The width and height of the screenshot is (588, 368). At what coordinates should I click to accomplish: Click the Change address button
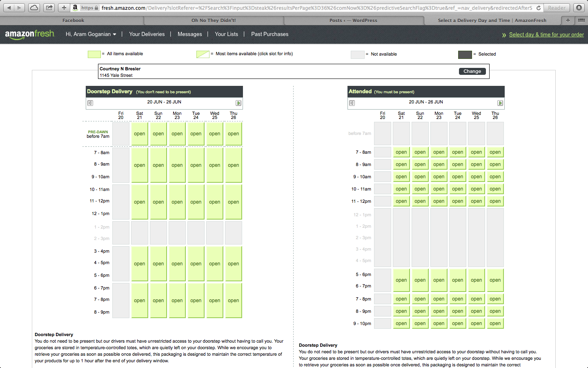[x=472, y=71]
